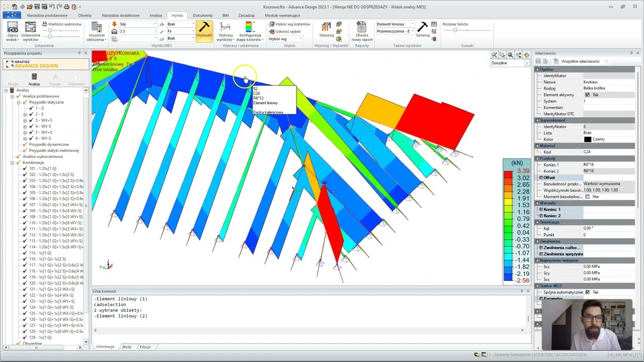Click the Wartości wykresów icon
The height and width of the screenshot is (362, 644).
pos(44,24)
